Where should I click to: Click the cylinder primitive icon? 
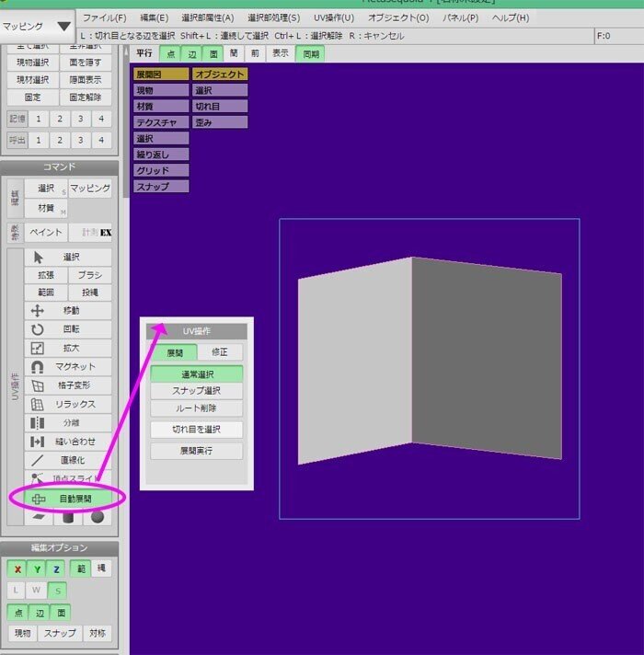pos(68,517)
